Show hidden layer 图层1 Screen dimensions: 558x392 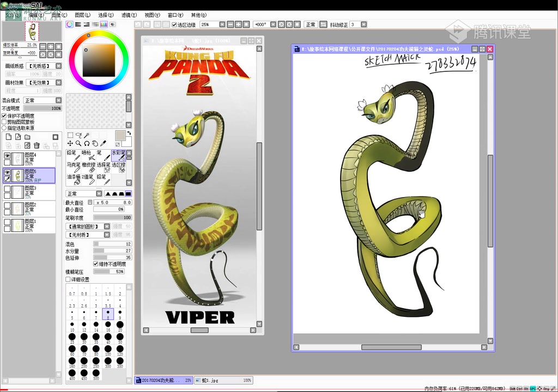pos(7,222)
